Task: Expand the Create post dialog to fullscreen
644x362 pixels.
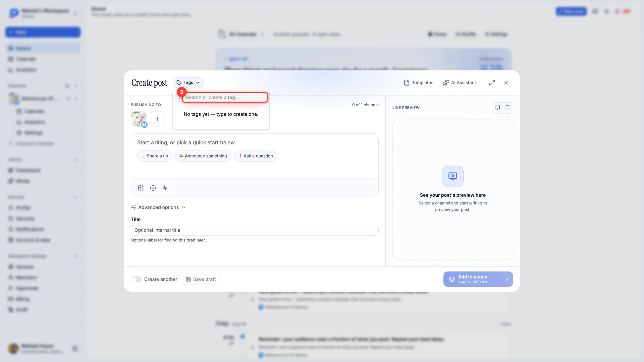Action: coord(492,82)
